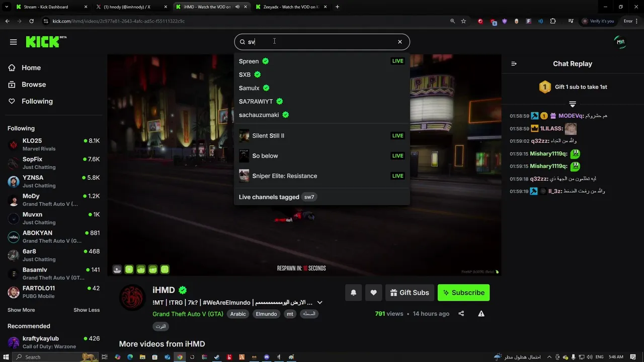
Task: Click the mt tag
Action: (x=290, y=314)
